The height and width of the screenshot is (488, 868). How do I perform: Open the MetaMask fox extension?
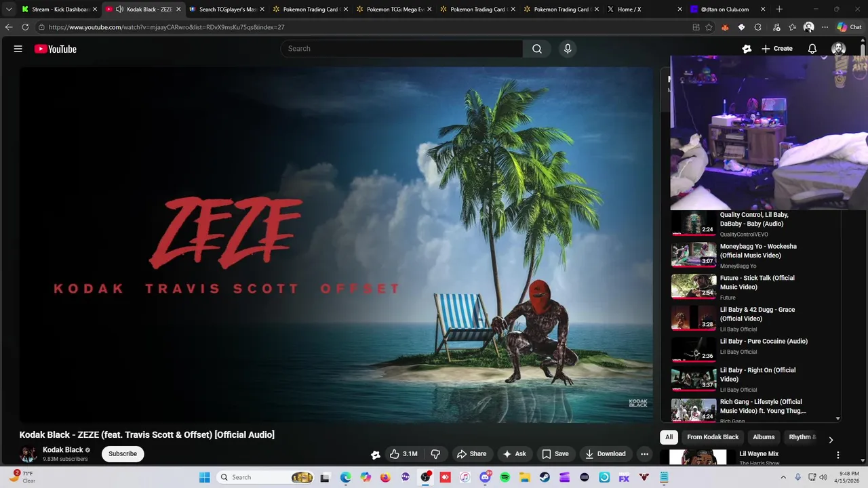pyautogui.click(x=725, y=27)
